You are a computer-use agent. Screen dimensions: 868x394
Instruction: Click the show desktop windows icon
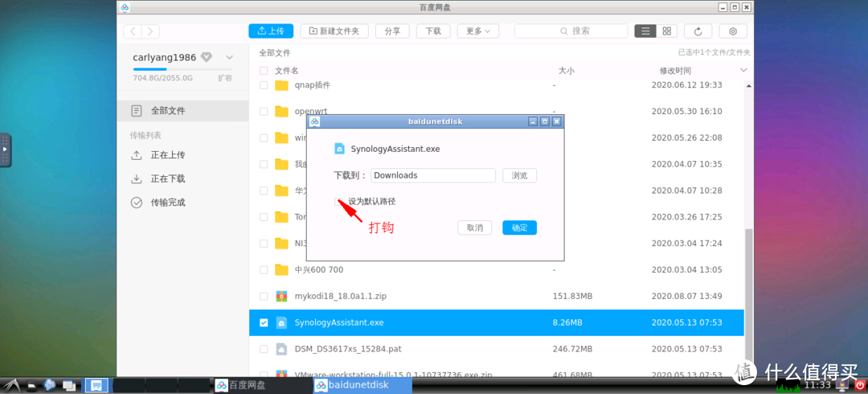pos(68,385)
